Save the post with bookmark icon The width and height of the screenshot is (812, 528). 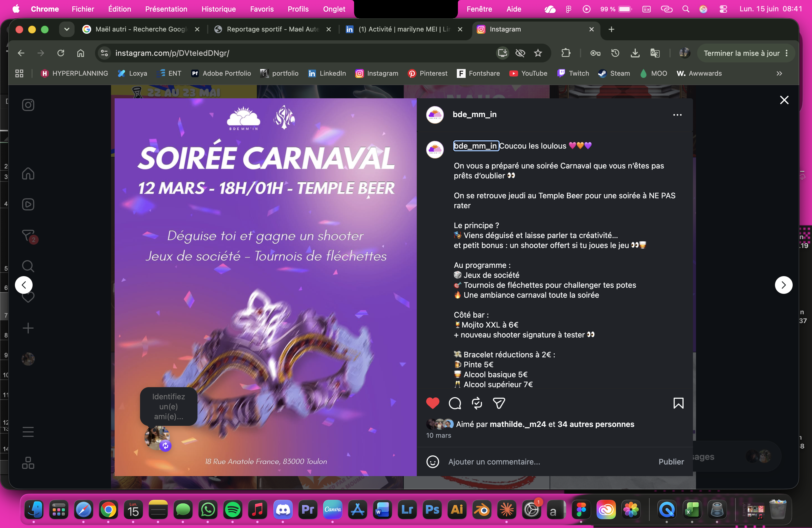pyautogui.click(x=678, y=403)
